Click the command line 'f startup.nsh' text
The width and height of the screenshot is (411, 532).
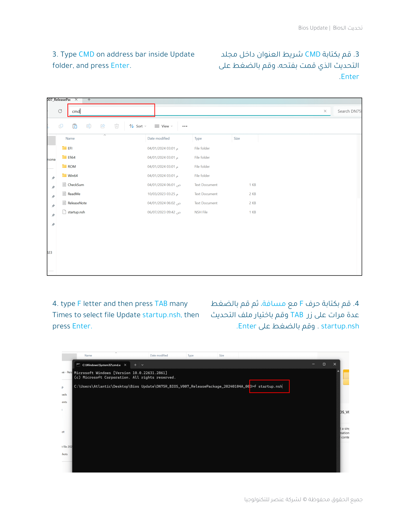268,386
